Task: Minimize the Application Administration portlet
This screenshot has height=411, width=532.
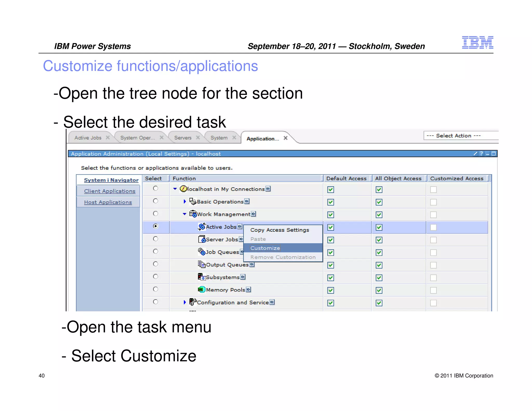Action: click(488, 154)
